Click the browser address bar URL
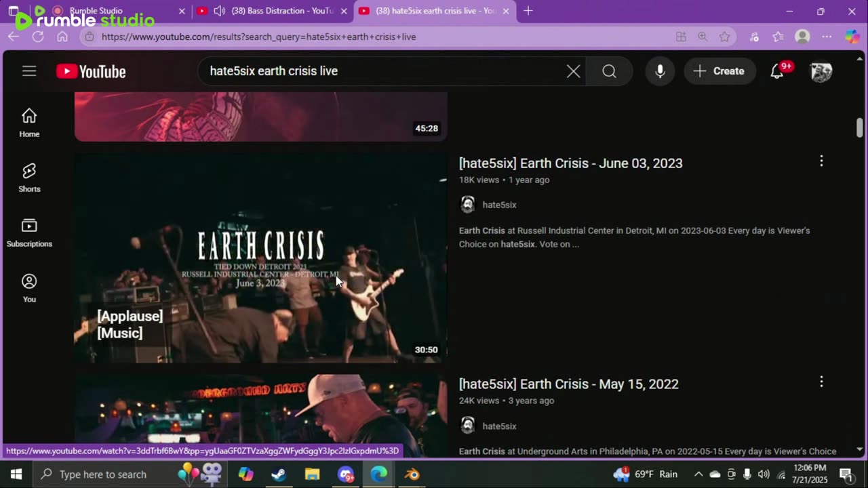 click(259, 37)
